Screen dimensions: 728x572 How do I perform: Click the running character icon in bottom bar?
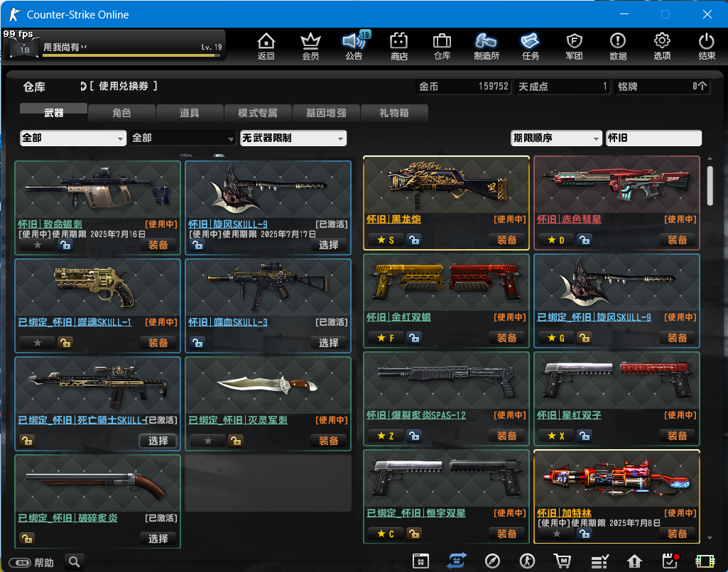[527, 561]
